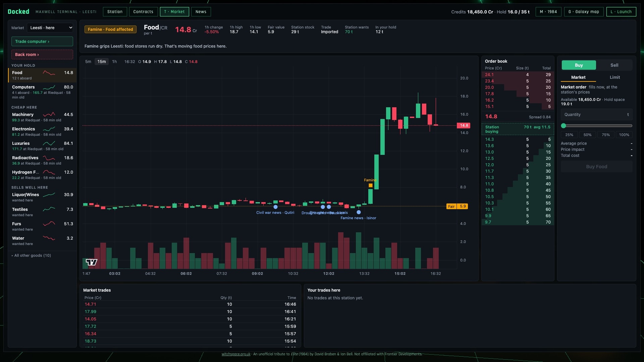This screenshot has height=362, width=644.
Task: Click the Famine event marker on the chart
Action: [x=370, y=185]
